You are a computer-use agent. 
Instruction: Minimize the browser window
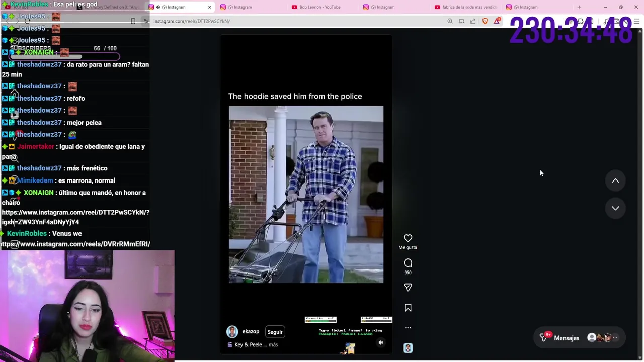(605, 7)
